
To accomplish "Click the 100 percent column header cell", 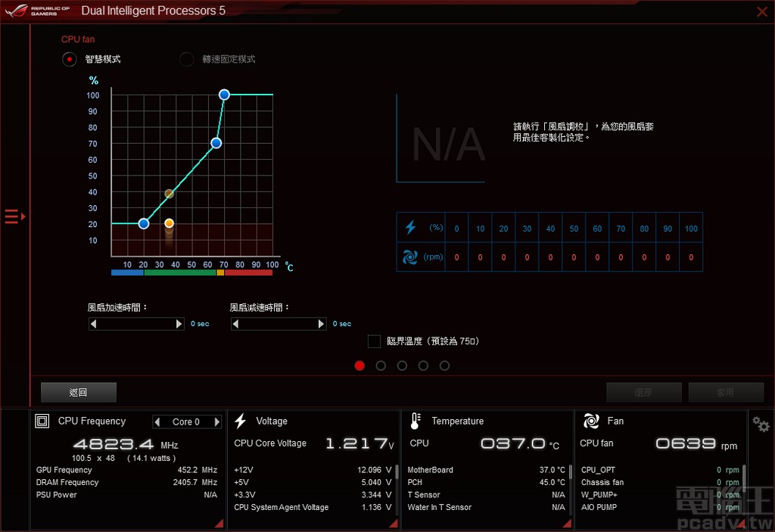I will click(x=691, y=228).
